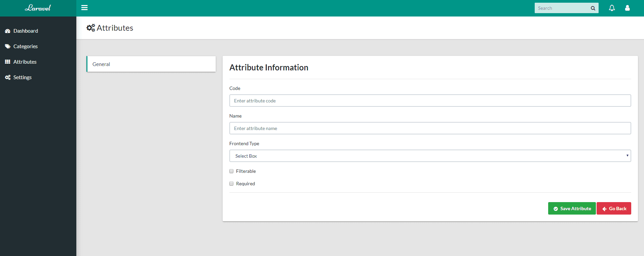Screen dimensions: 644x256
Task: Click the Categories tag icon
Action: pyautogui.click(x=8, y=46)
